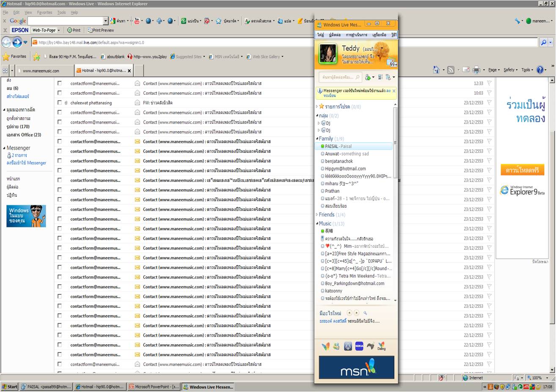Open the 100% zoom level dropdown
This screenshot has width=556, height=392.
coord(547,378)
